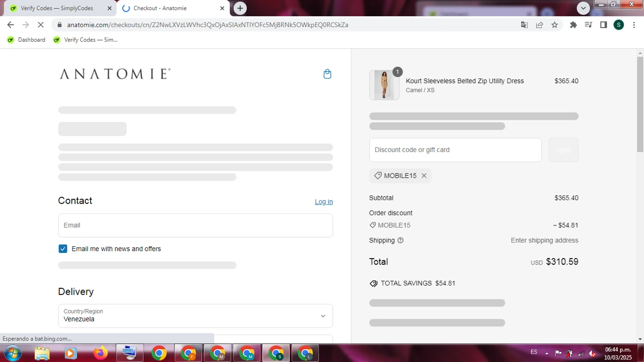Stop loading the checkout page
Screen dimensions: 644x362
pyautogui.click(x=41, y=25)
